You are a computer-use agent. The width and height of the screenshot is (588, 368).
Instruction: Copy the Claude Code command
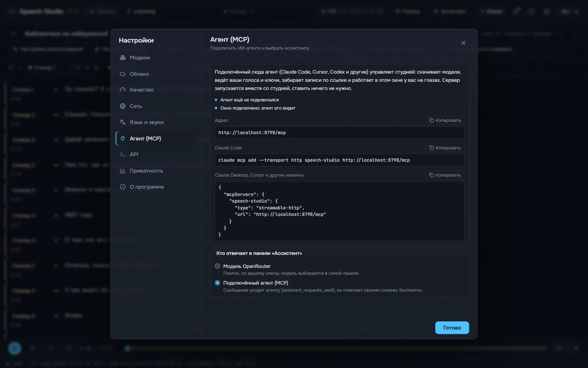[x=445, y=148]
